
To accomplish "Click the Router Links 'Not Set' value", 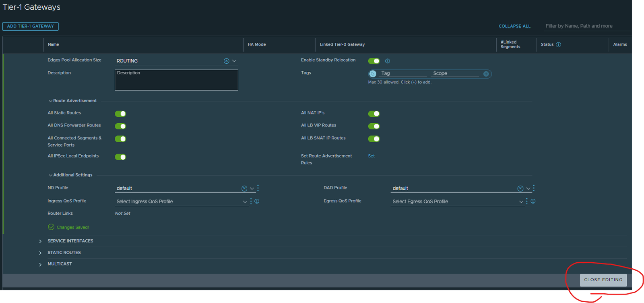I will [x=123, y=214].
